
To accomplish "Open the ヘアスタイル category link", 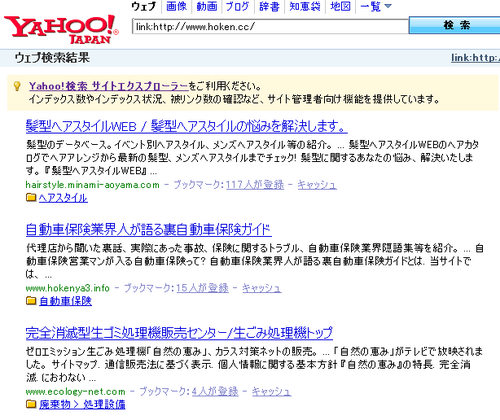I will (63, 198).
